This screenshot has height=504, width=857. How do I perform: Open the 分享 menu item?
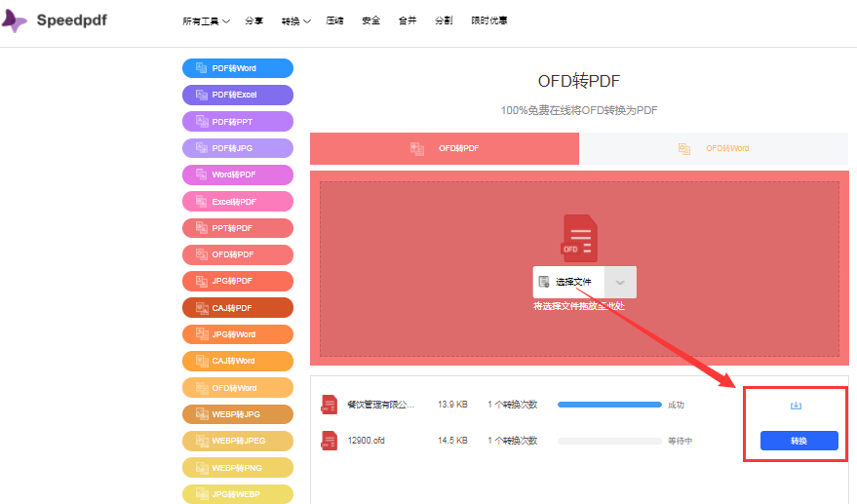pos(253,20)
